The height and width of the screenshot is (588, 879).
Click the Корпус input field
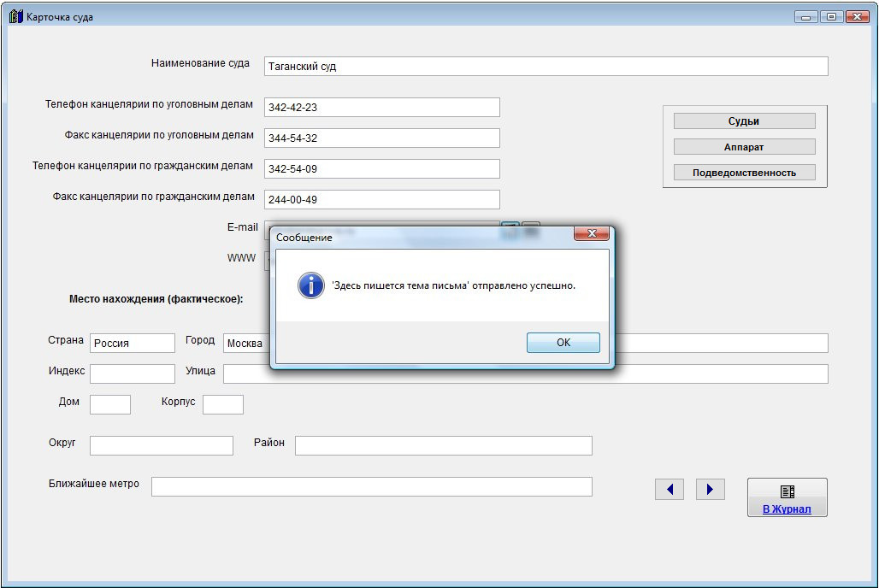(223, 404)
